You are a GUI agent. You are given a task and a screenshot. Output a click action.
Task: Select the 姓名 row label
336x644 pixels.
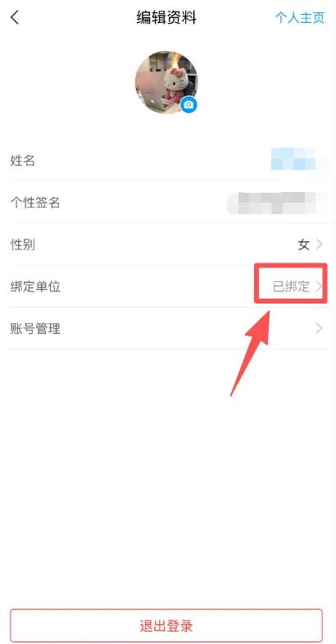tap(23, 161)
